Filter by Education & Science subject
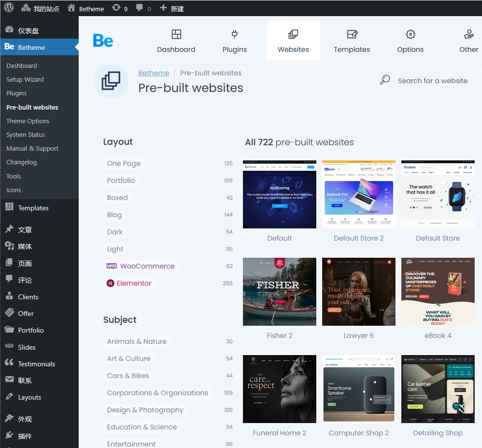The image size is (482, 448). pos(142,427)
